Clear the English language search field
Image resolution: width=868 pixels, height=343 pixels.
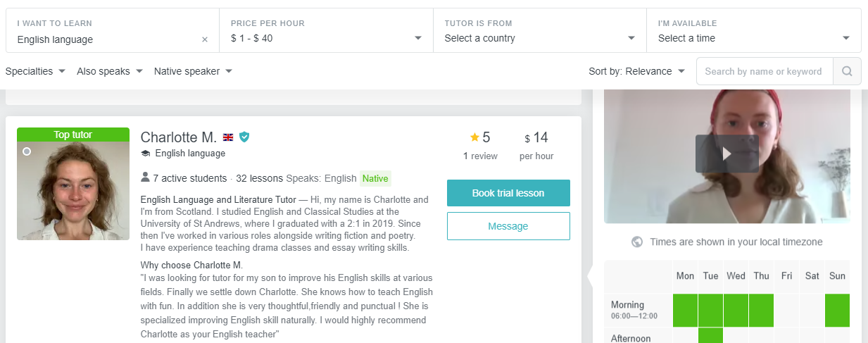[205, 39]
